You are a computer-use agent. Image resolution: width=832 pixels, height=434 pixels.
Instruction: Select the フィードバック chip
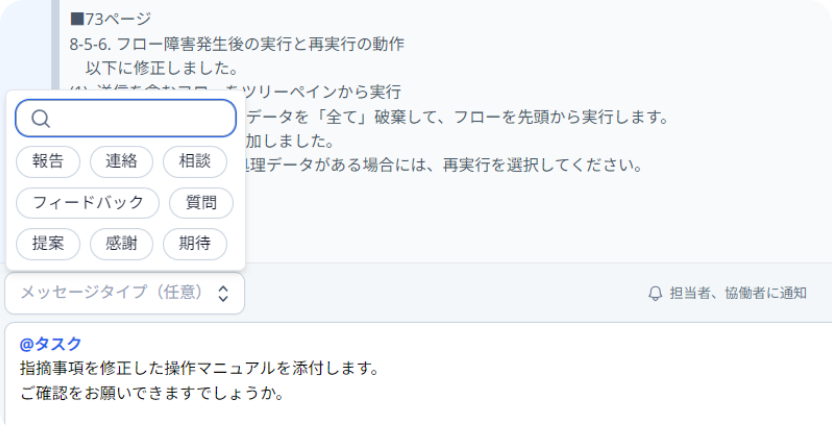[x=88, y=203]
